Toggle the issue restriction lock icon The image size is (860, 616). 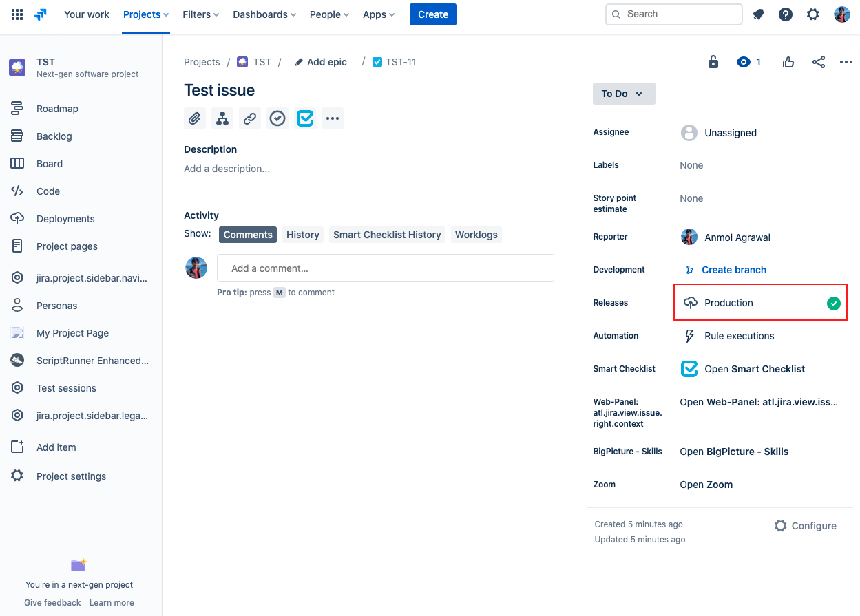[x=713, y=62]
